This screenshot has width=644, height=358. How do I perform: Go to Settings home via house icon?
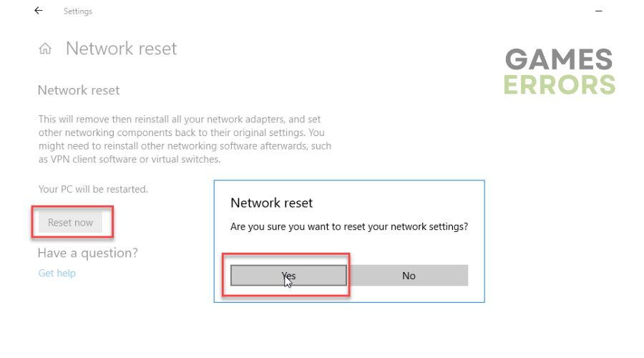[x=45, y=49]
